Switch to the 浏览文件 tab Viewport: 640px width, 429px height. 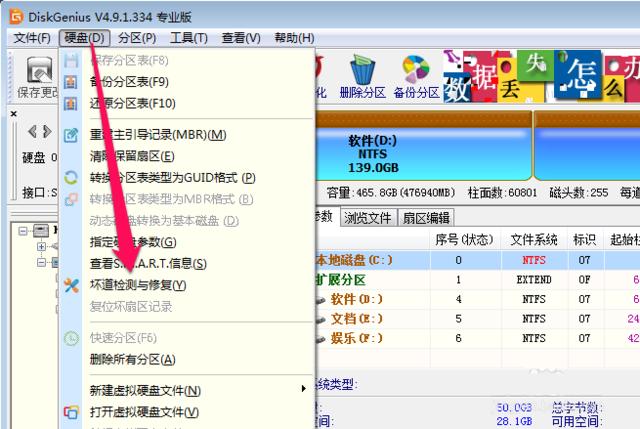click(368, 218)
